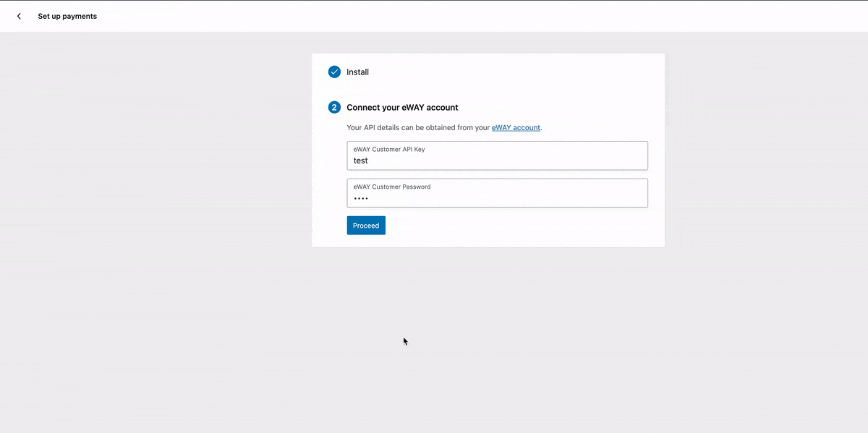Click the blue Proceed action at bottom

click(365, 225)
